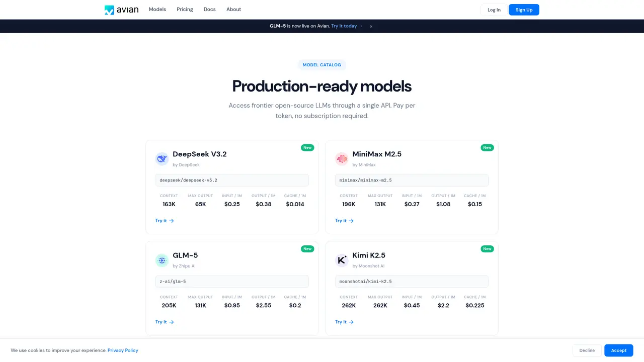Open the About page

[233, 10]
